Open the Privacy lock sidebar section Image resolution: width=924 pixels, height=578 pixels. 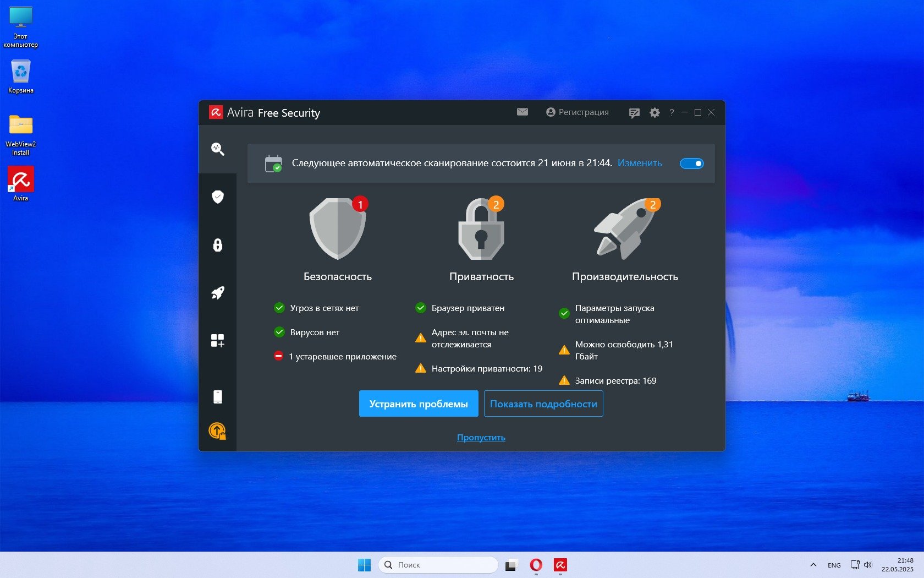click(217, 245)
